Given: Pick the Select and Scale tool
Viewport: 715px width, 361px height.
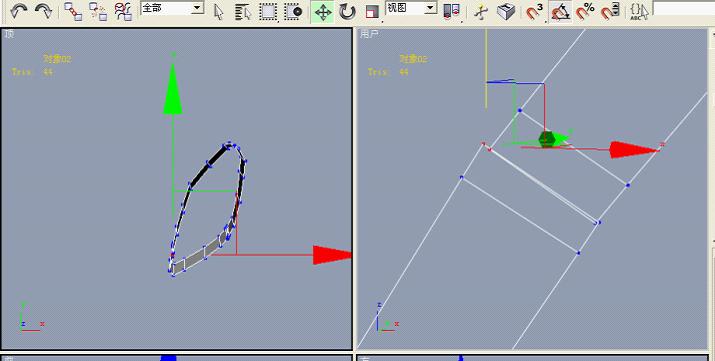Looking at the screenshot, I should coord(373,12).
